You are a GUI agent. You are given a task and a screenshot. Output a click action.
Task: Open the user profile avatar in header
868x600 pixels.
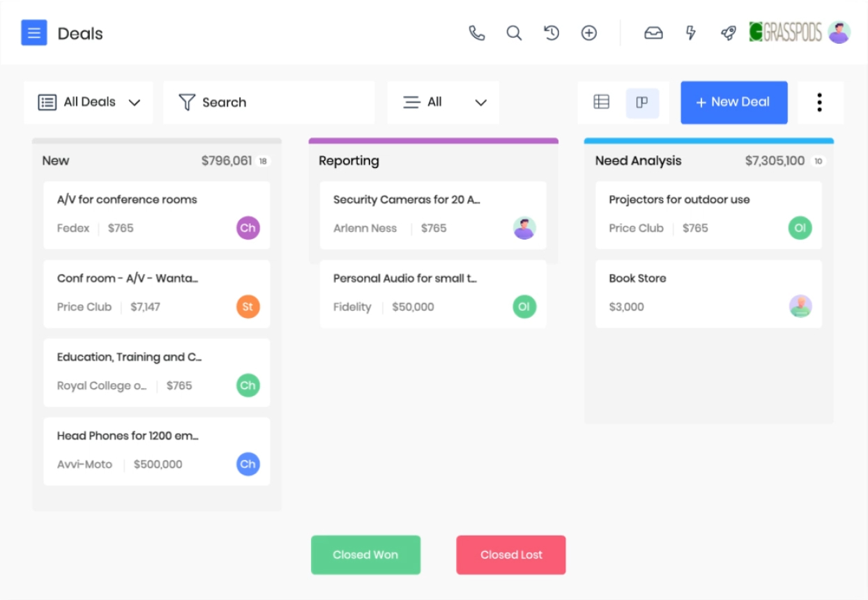click(x=839, y=32)
